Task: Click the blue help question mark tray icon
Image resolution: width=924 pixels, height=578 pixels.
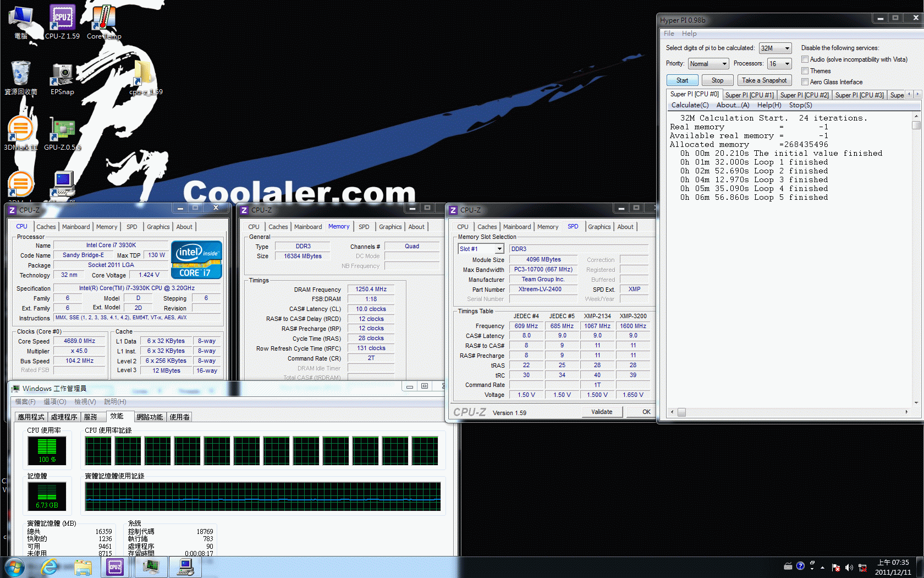Action: click(x=800, y=566)
